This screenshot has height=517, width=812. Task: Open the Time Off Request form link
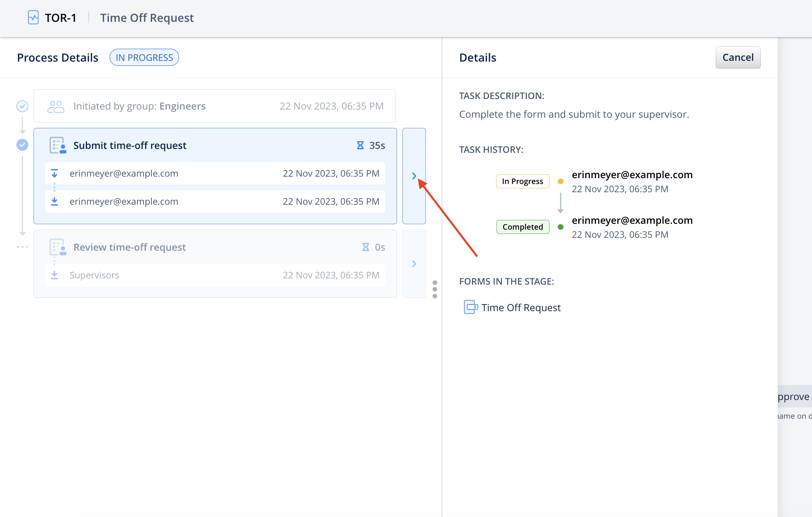(x=521, y=308)
